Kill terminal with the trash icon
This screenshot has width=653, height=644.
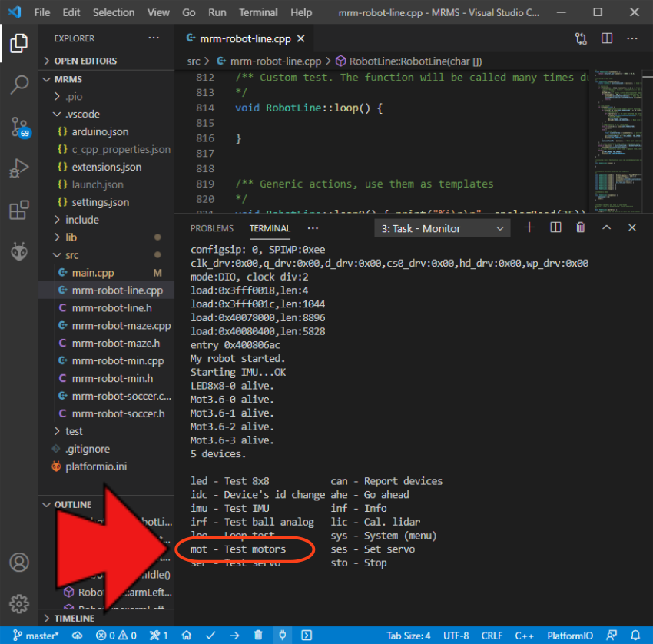581,228
